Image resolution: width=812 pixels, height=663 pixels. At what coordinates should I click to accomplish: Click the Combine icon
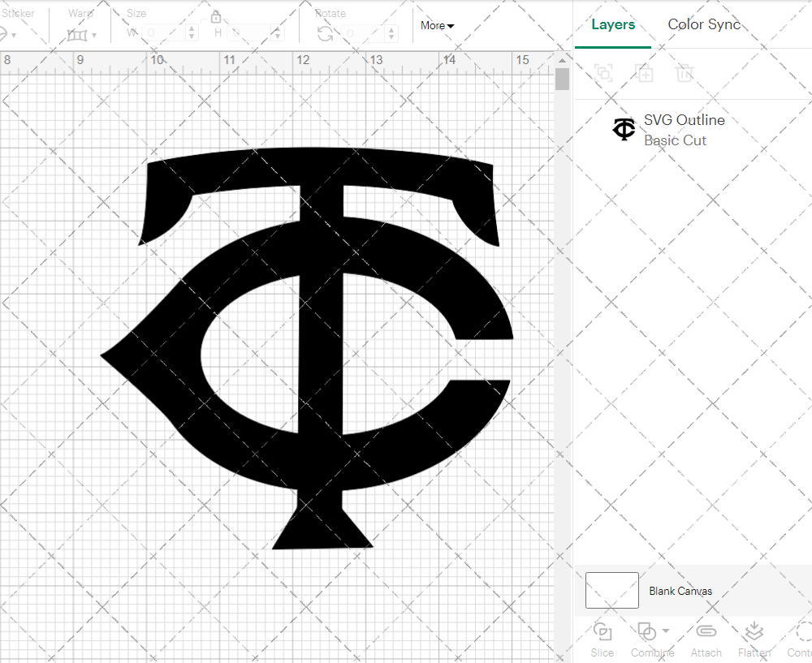647,631
